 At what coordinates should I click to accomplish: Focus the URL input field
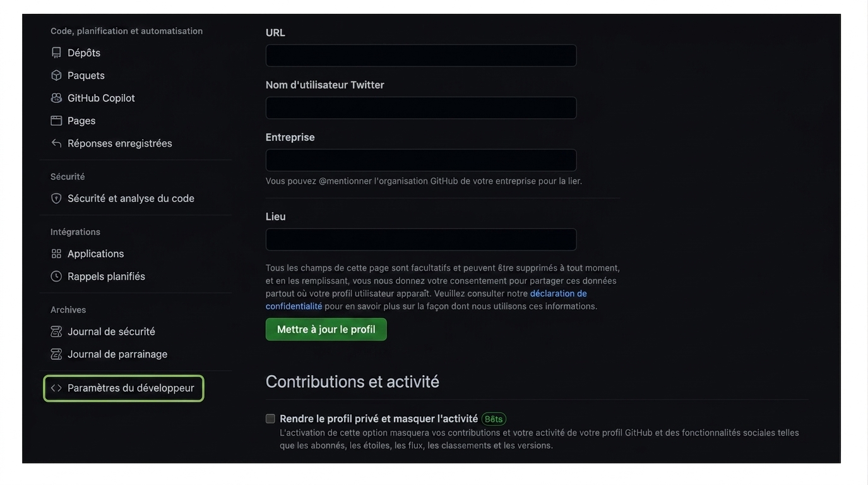pos(421,56)
